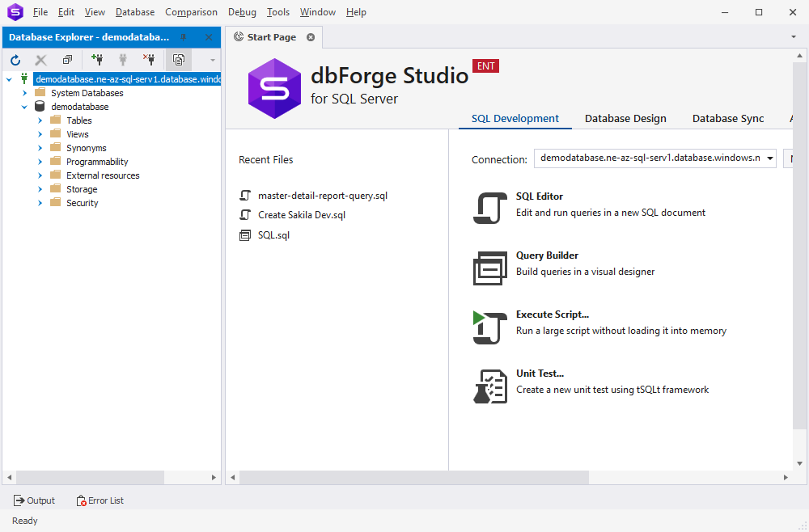Viewport: 809px width, 532px height.
Task: Expand the Programmability folder
Action: [x=40, y=162]
